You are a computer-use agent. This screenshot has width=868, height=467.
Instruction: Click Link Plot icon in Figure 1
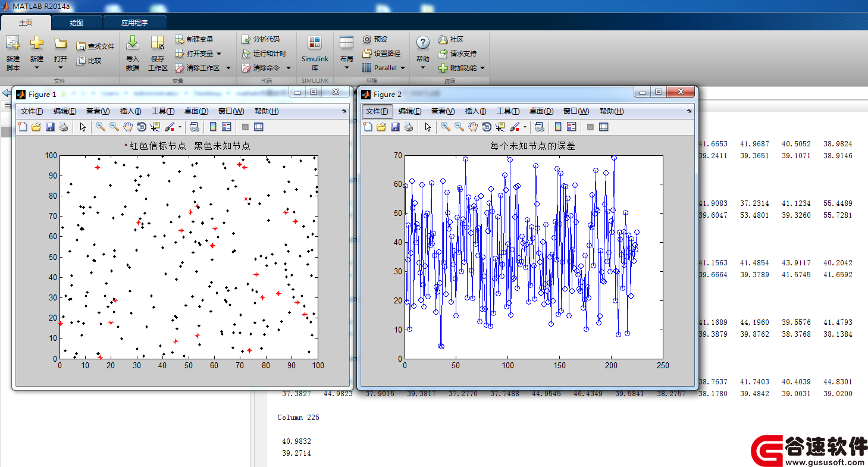[x=194, y=127]
